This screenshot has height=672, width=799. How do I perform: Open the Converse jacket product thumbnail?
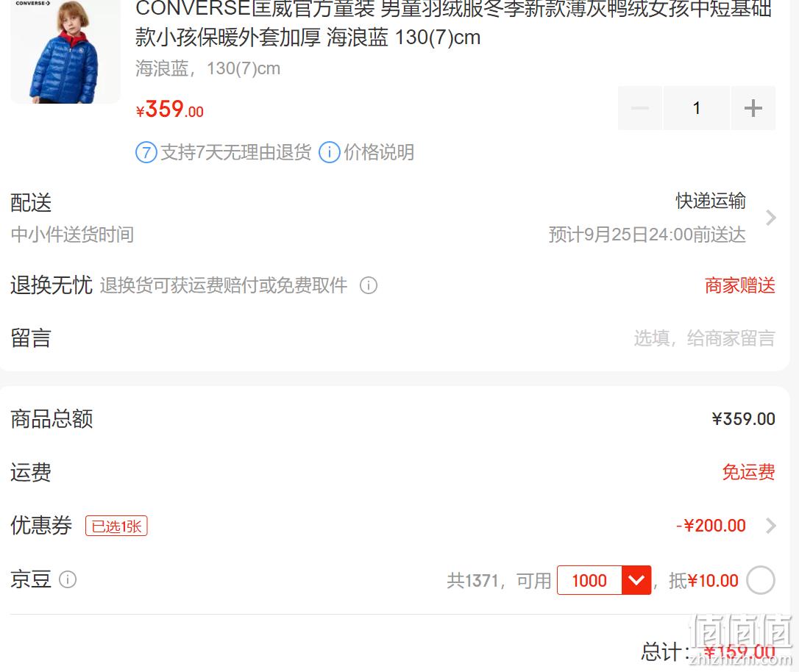65,51
